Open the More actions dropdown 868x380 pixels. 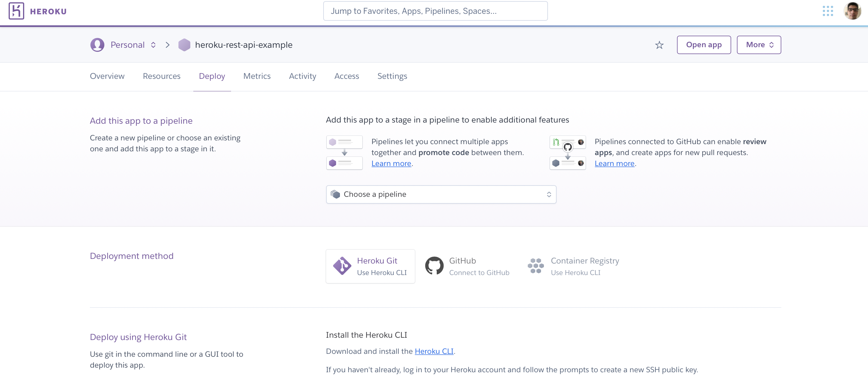point(759,45)
